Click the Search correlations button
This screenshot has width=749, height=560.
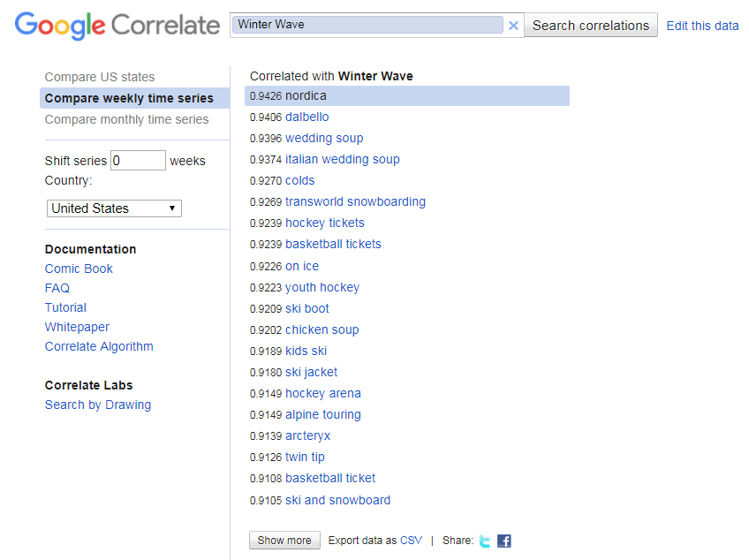pos(591,26)
